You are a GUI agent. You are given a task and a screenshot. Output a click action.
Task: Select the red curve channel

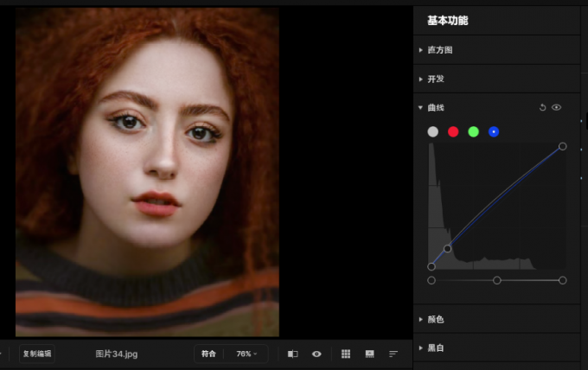point(453,131)
